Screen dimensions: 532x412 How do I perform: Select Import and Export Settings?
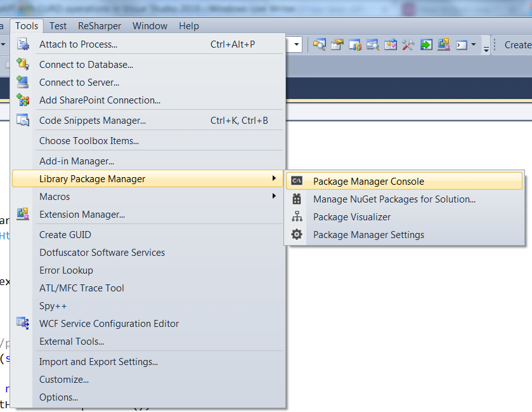click(x=98, y=362)
